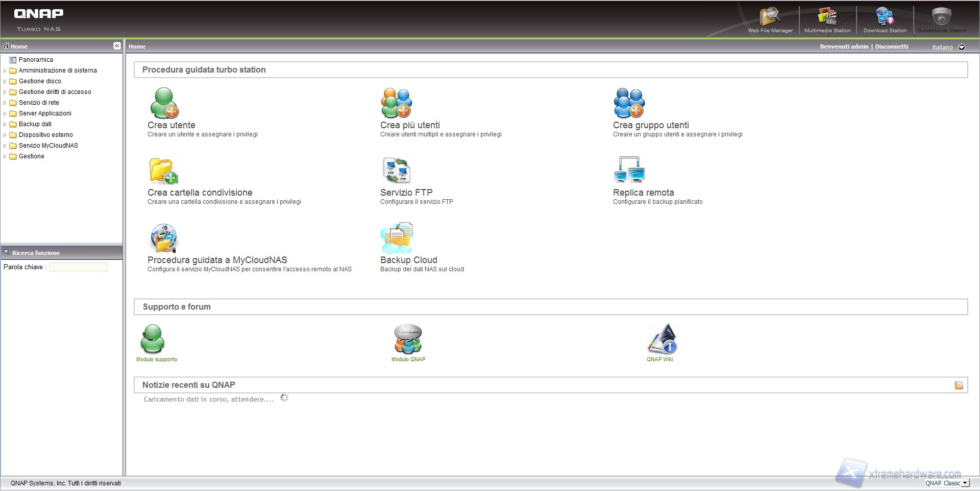The width and height of the screenshot is (980, 491).
Task: Launch Multimedia Station from the top bar
Action: point(827,17)
